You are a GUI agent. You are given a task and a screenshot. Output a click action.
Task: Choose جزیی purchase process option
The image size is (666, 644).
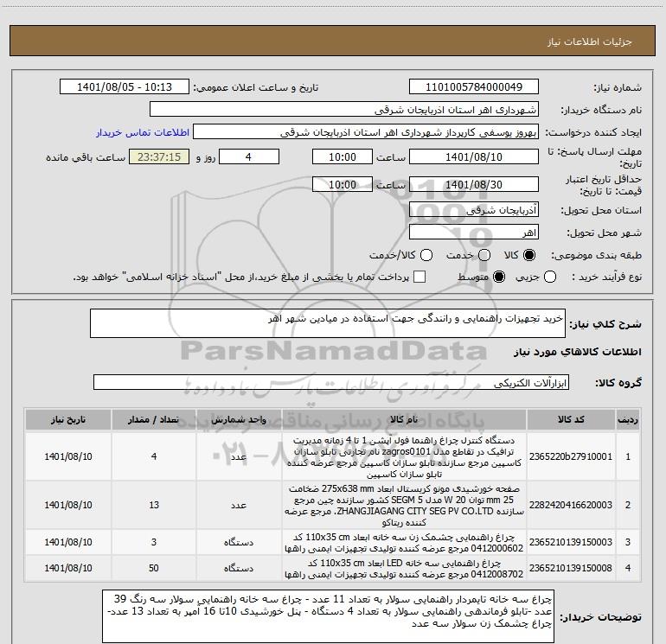(x=549, y=277)
